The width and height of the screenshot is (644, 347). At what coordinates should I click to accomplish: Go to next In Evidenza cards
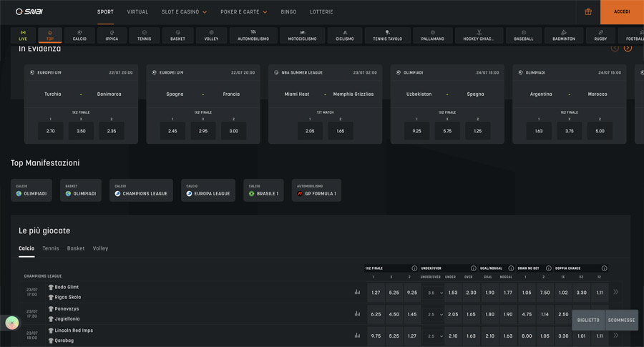click(x=628, y=48)
